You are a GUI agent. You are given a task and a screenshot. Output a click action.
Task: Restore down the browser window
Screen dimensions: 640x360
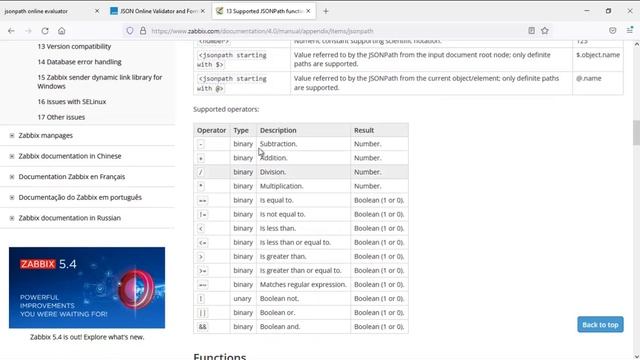click(608, 11)
